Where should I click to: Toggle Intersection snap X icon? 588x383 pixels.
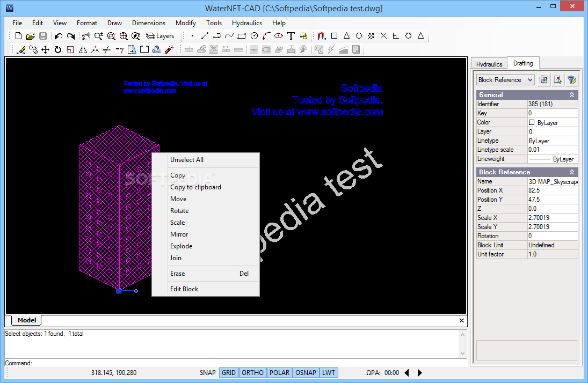(383, 36)
